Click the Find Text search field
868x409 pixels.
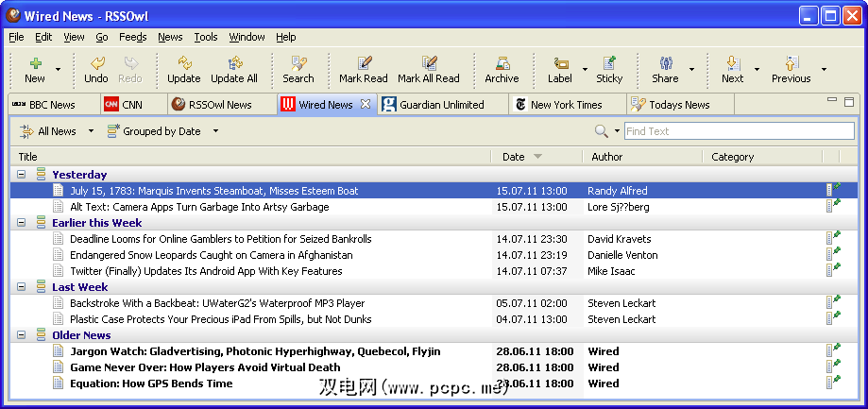pos(737,131)
